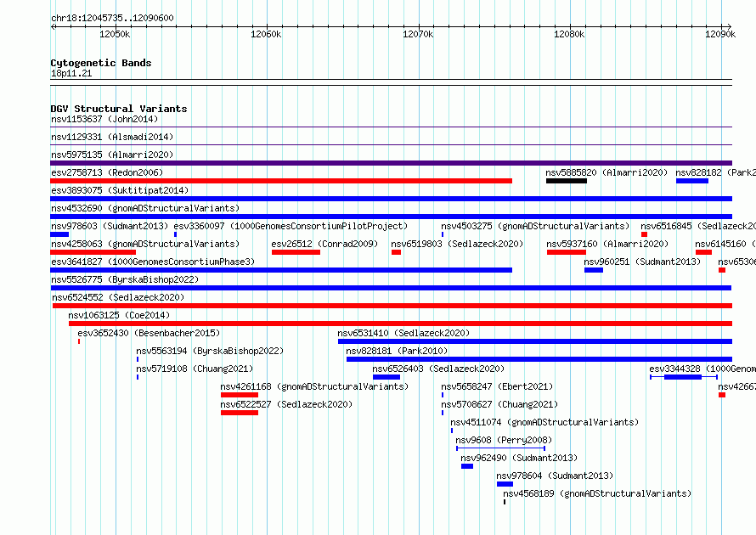
Task: Open the nsv5719108 (Chuang2021) label
Action: 195,369
